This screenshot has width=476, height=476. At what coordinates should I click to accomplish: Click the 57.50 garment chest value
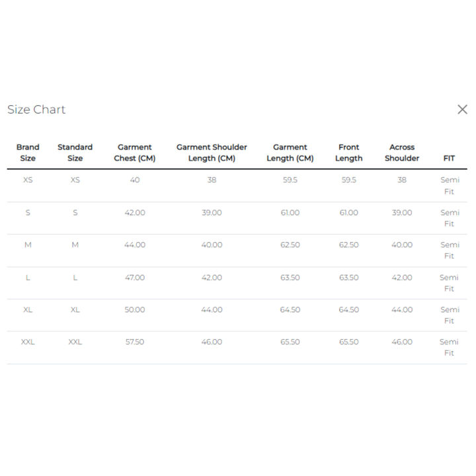[x=134, y=342]
